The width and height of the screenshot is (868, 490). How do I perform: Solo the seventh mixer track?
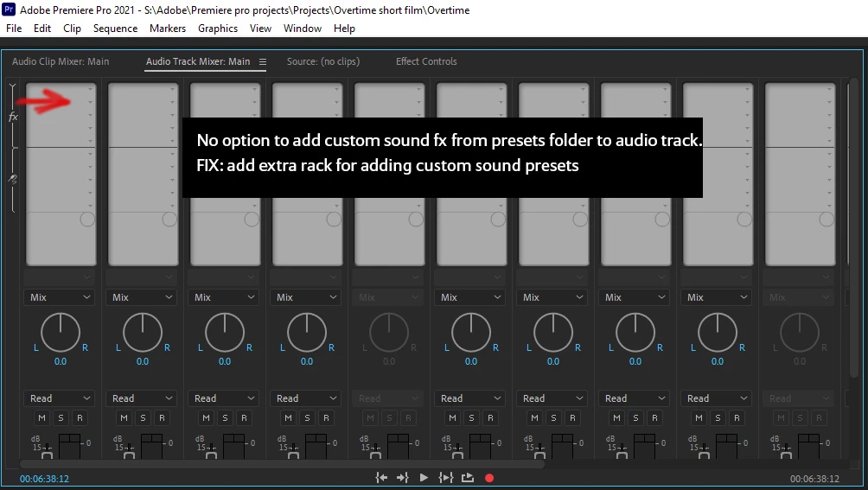click(553, 418)
